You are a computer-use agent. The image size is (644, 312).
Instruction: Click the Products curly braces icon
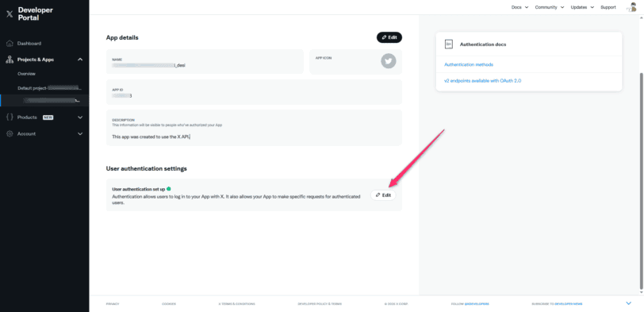10,117
